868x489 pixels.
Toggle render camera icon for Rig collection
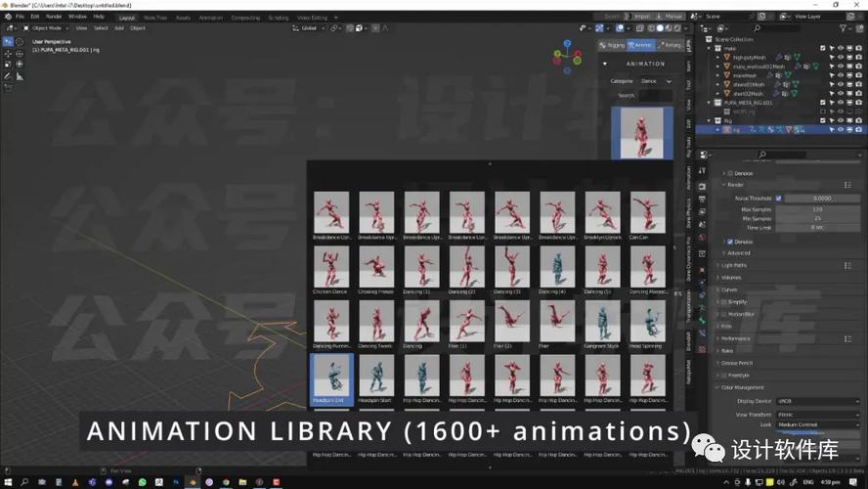(858, 120)
